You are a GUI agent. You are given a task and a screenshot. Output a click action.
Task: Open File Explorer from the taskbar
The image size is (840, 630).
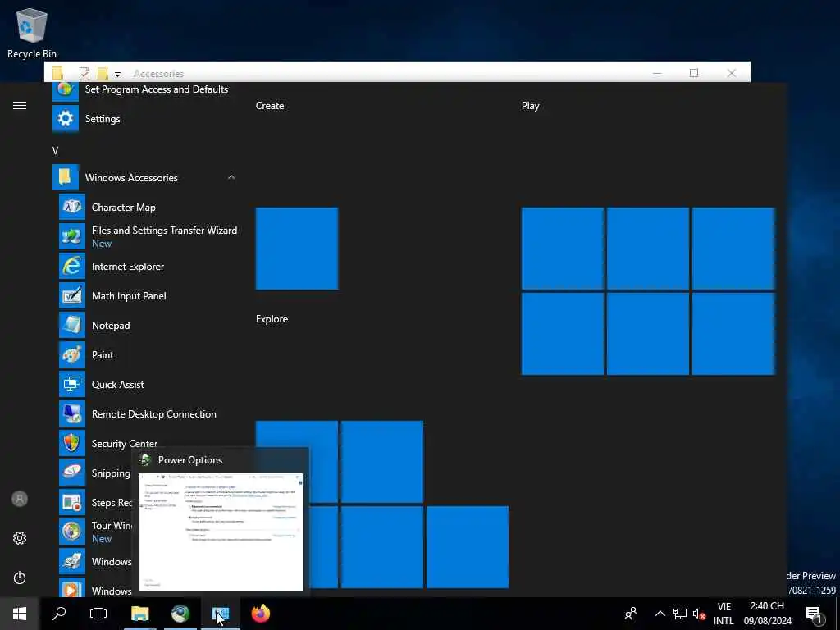pyautogui.click(x=139, y=614)
